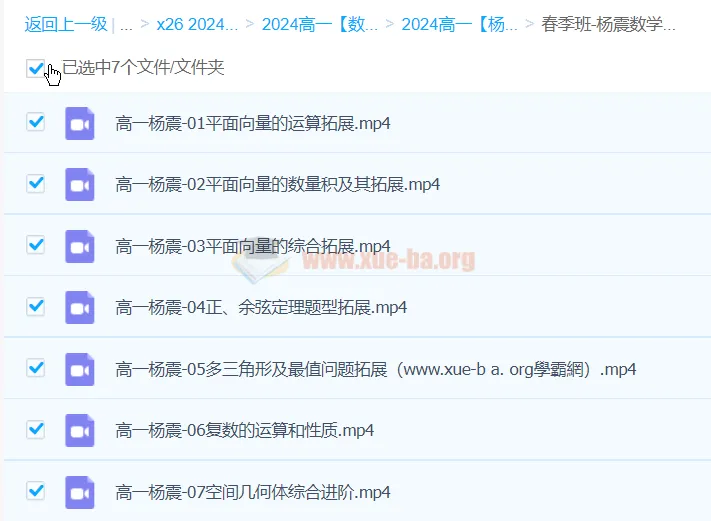Click video icon for 02平面向量的数量积及其拓展
Image resolution: width=711 pixels, height=521 pixels.
pos(79,185)
